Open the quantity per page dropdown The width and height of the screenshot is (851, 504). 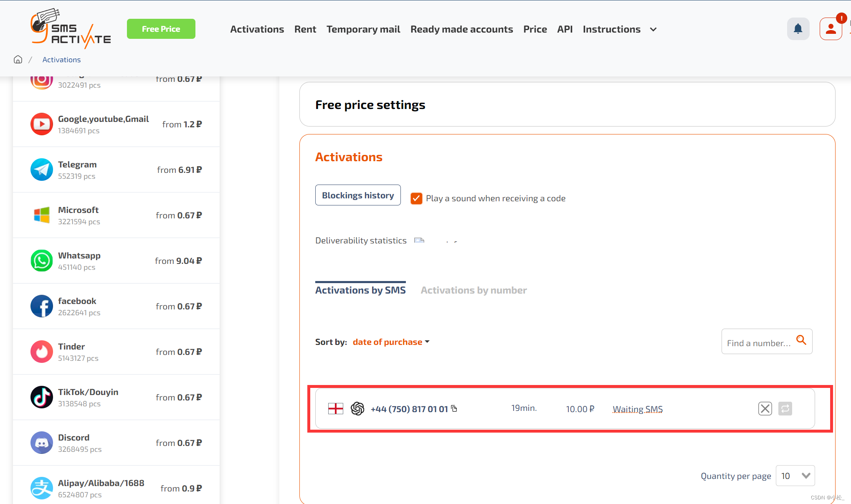coord(795,476)
